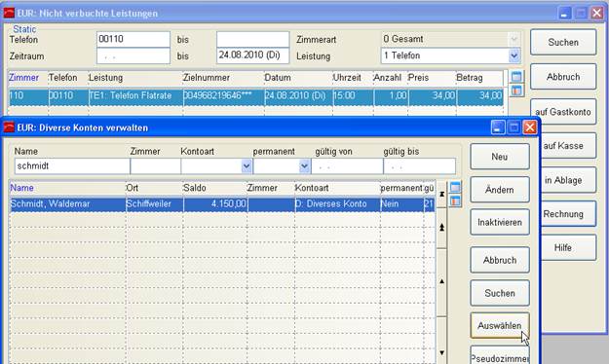Click the Auswählen button
The height and width of the screenshot is (364, 609).
[x=500, y=326]
